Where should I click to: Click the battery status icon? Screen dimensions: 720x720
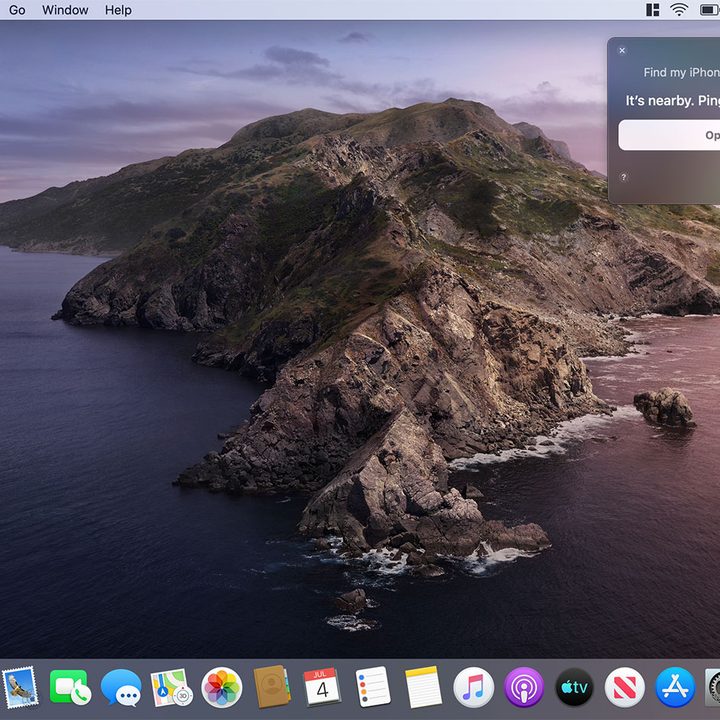[710, 10]
